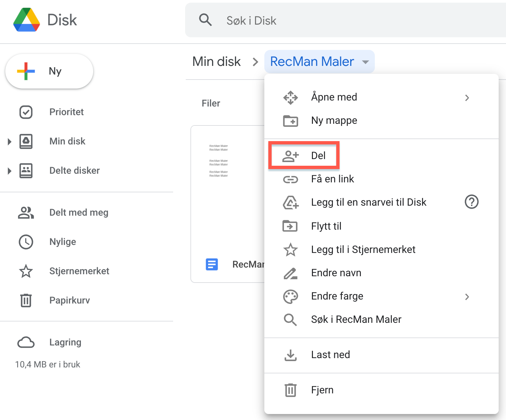Click the Papirkurv trash icon in sidebar
The width and height of the screenshot is (506, 420).
click(26, 300)
